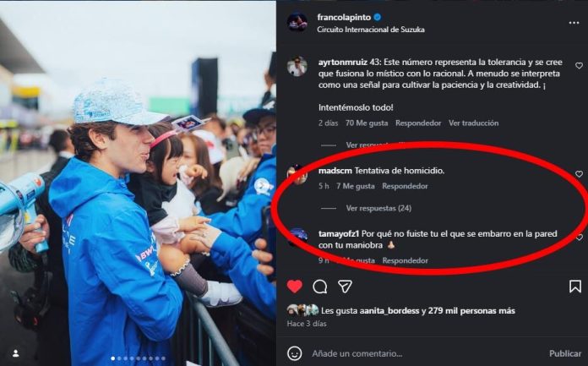Viewport: 588px width, 366px height.
Task: Like madscm's comment with heart
Action: click(579, 174)
